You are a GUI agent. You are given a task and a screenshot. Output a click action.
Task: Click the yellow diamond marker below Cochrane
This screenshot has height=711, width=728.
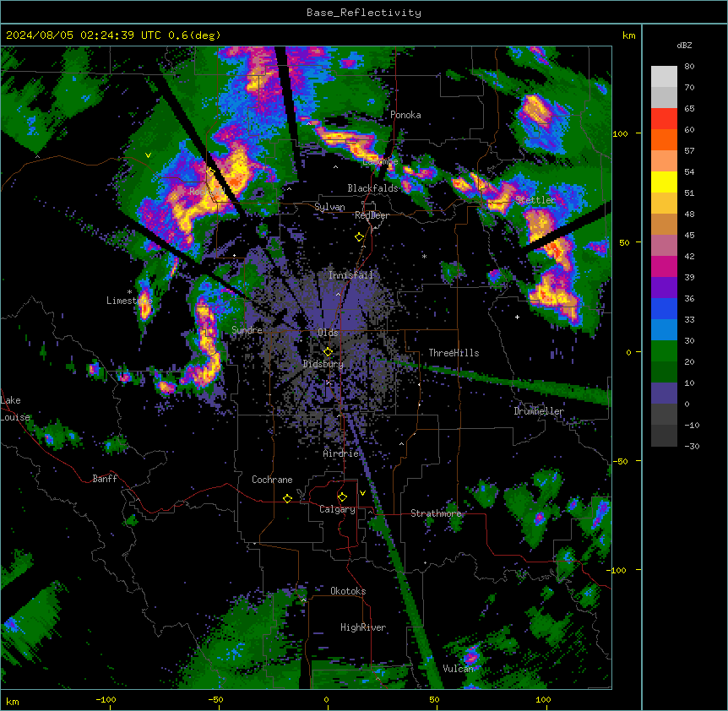click(x=287, y=498)
